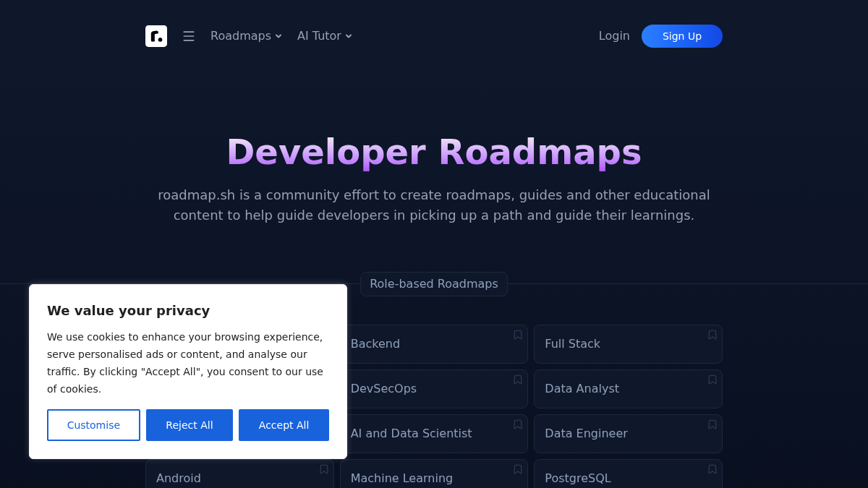Open the Data Engineer roadmap card
868x488 pixels.
click(x=628, y=434)
